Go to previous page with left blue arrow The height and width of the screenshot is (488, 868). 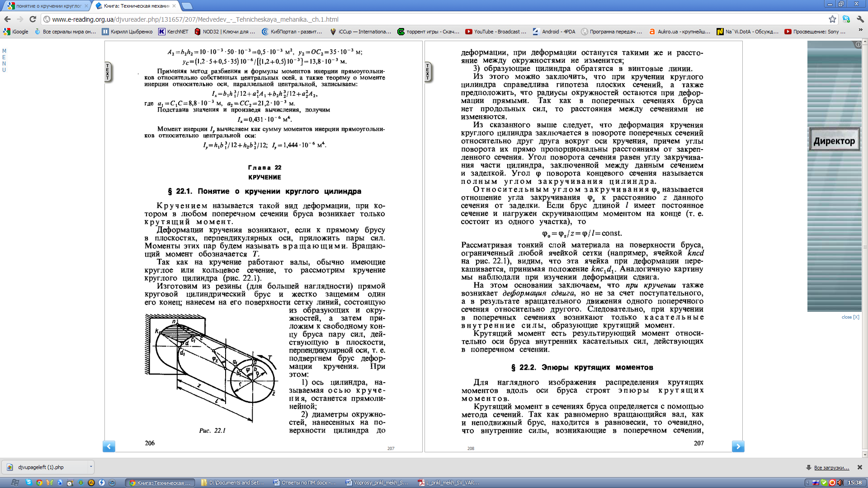pos(109,446)
